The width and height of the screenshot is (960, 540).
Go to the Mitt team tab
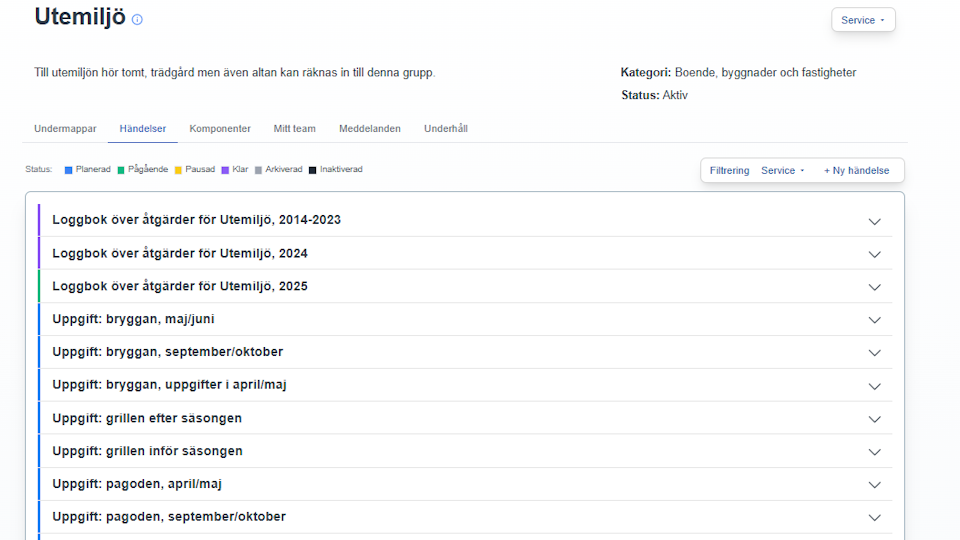coord(294,129)
